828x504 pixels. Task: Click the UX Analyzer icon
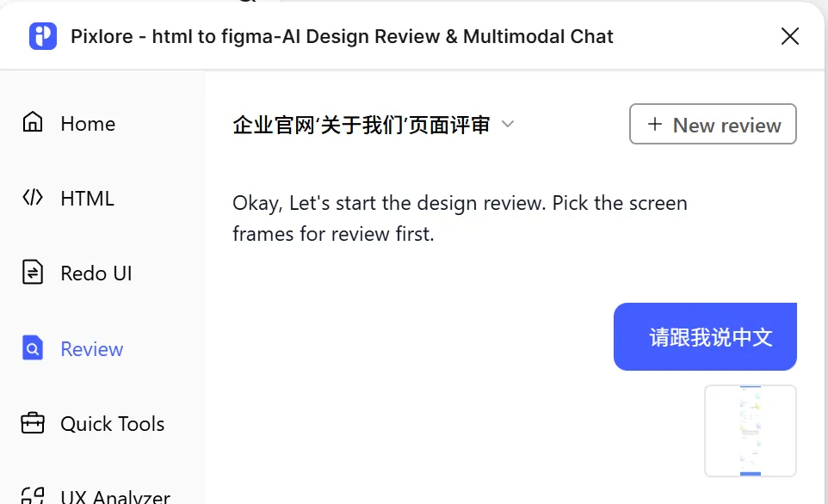(33, 495)
